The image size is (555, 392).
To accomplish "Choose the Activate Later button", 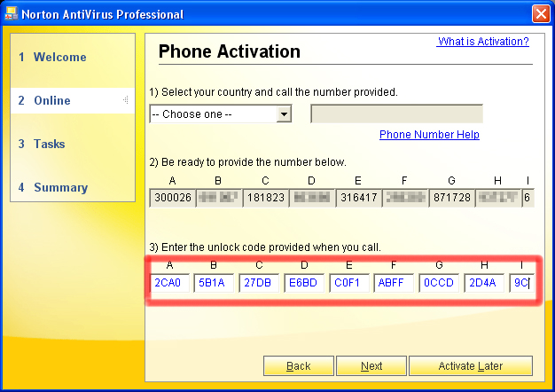I will [x=470, y=366].
